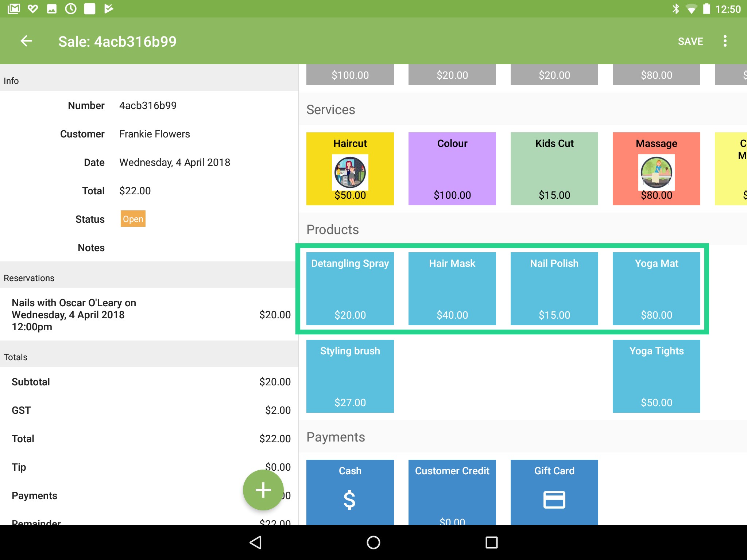The height and width of the screenshot is (560, 747).
Task: Tap the green plus floating button
Action: pos(263,490)
